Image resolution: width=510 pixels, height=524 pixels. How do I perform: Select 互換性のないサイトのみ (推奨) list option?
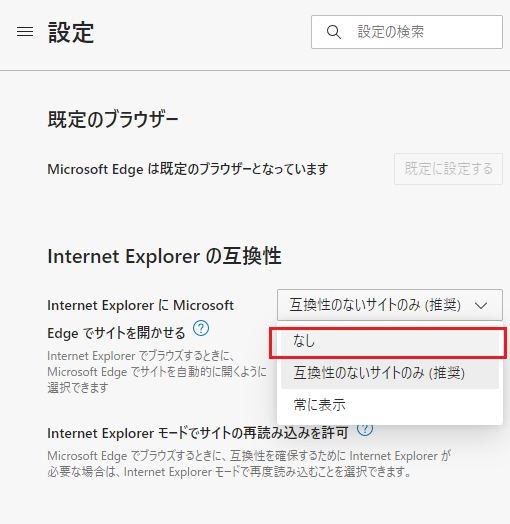click(x=390, y=373)
